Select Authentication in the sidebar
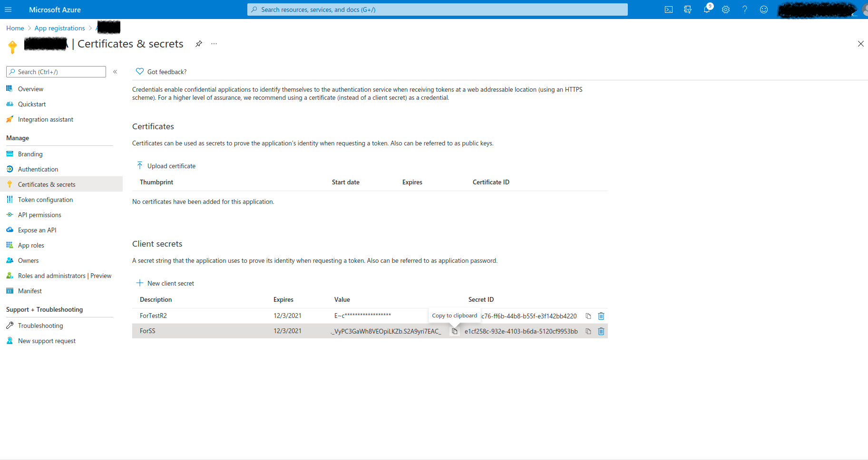 (x=38, y=169)
